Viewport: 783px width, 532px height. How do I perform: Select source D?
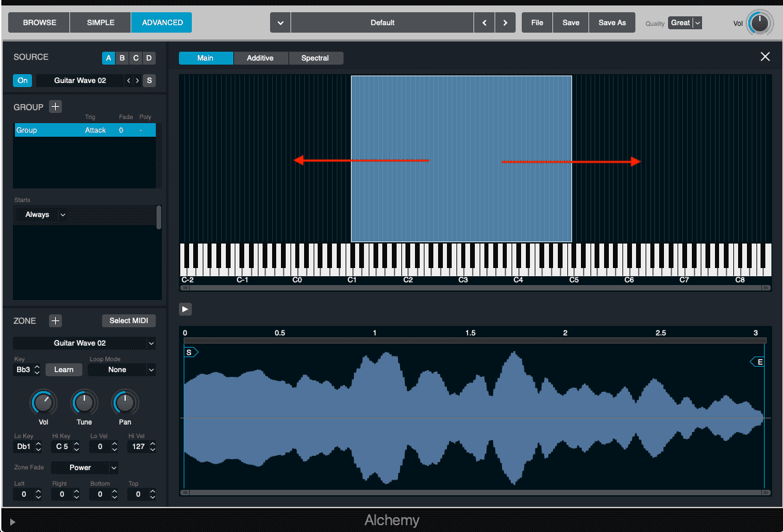point(149,58)
